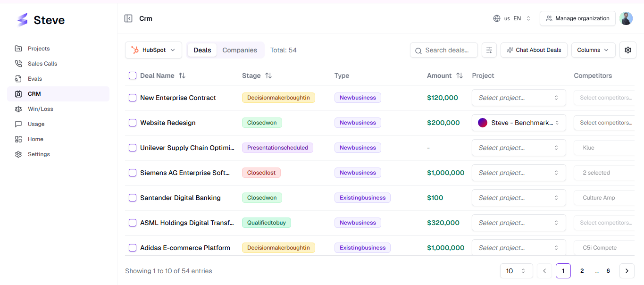Check the New Enterprise Contract row
This screenshot has width=644, height=285.
point(133,98)
